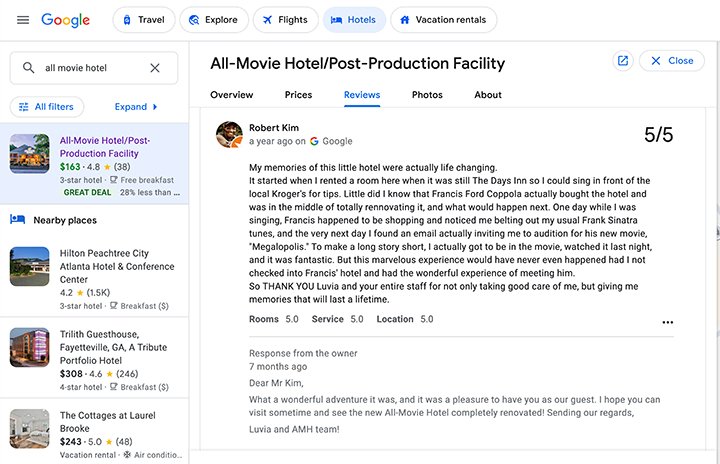This screenshot has width=720, height=464.
Task: Click 'Response from the owner' text
Action: pos(303,353)
